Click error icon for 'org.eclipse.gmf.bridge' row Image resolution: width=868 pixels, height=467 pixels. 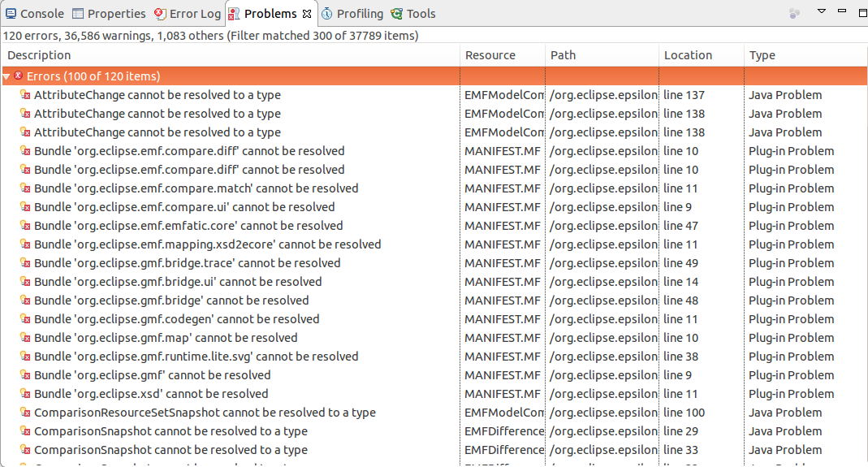pos(25,301)
